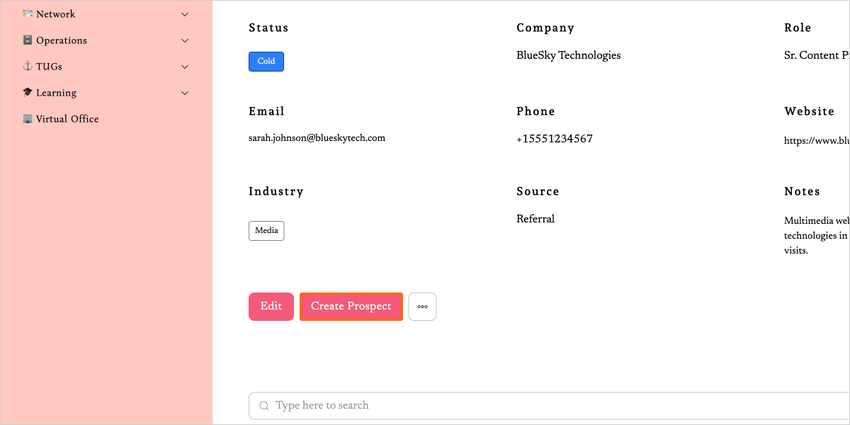This screenshot has width=850, height=425.
Task: Expand the Operations menu chevron
Action: point(185,41)
